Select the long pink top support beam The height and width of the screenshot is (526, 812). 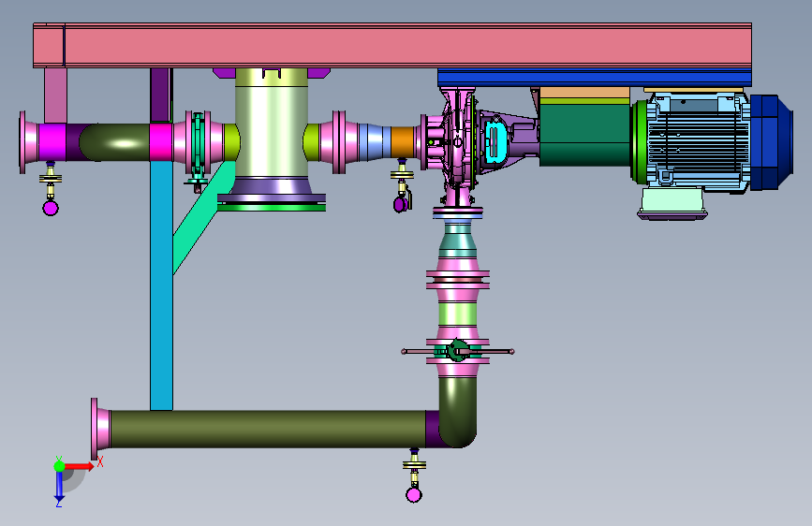coord(392,45)
